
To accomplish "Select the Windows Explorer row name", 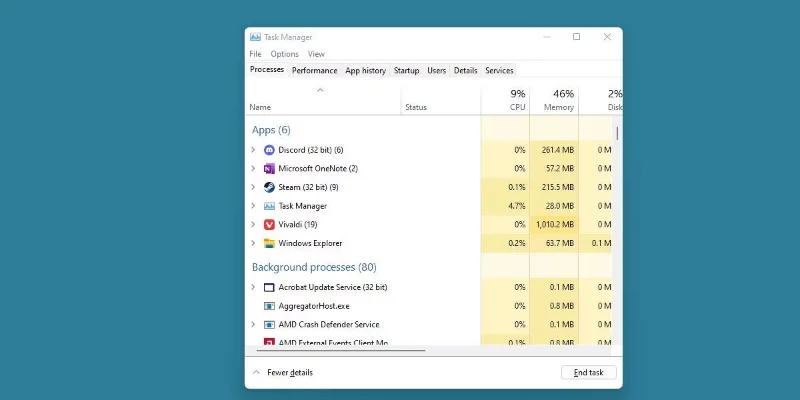I will pyautogui.click(x=310, y=243).
